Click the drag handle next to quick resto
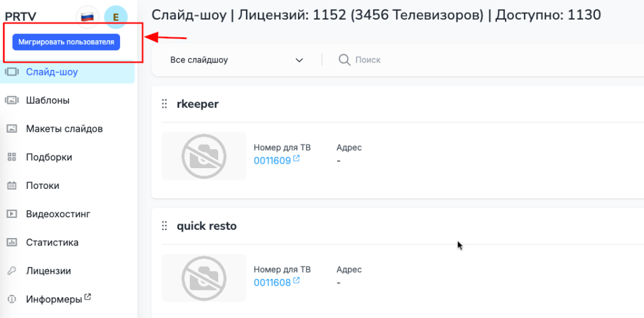This screenshot has width=644, height=318. point(165,225)
